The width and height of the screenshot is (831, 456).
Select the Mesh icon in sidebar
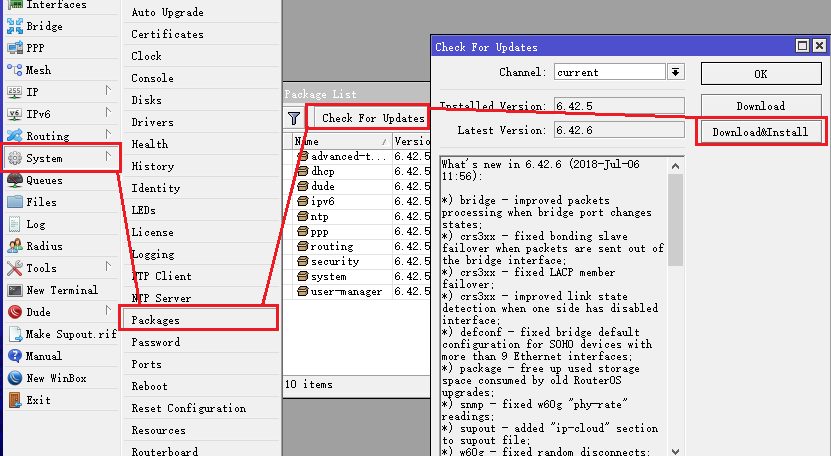[x=15, y=70]
